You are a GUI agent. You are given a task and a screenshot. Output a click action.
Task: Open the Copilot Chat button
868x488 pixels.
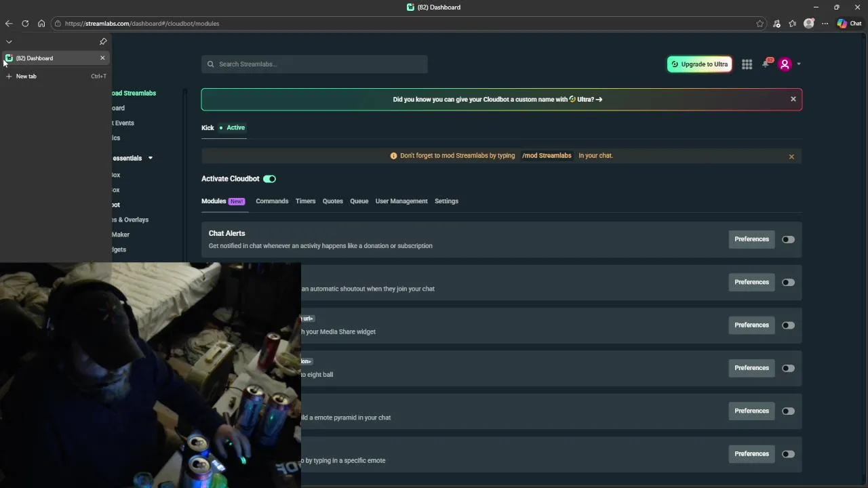[849, 23]
